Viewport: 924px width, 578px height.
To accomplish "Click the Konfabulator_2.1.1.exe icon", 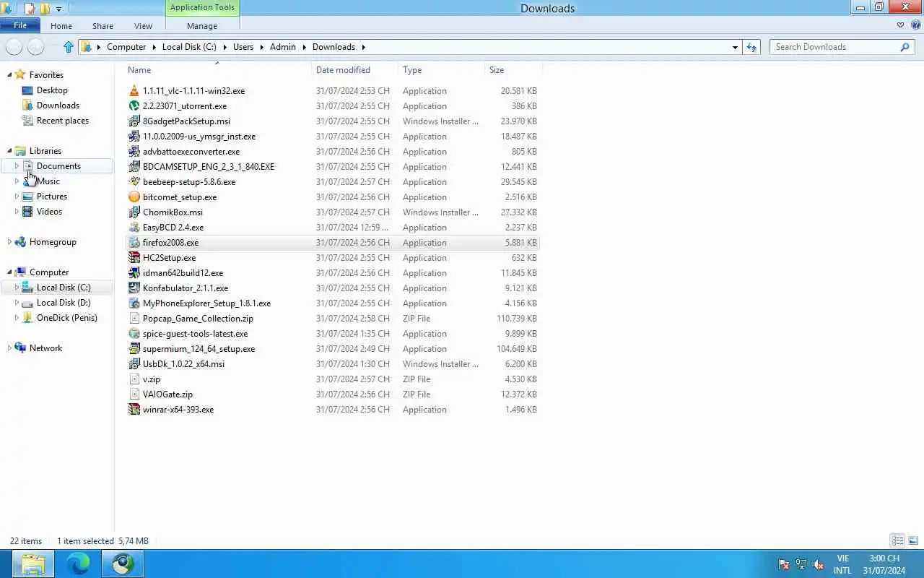I will (x=134, y=288).
